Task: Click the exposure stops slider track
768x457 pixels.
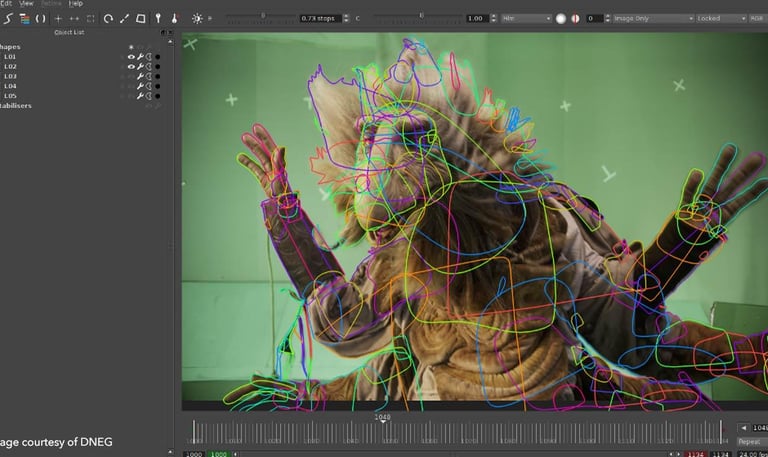Action: (262, 18)
